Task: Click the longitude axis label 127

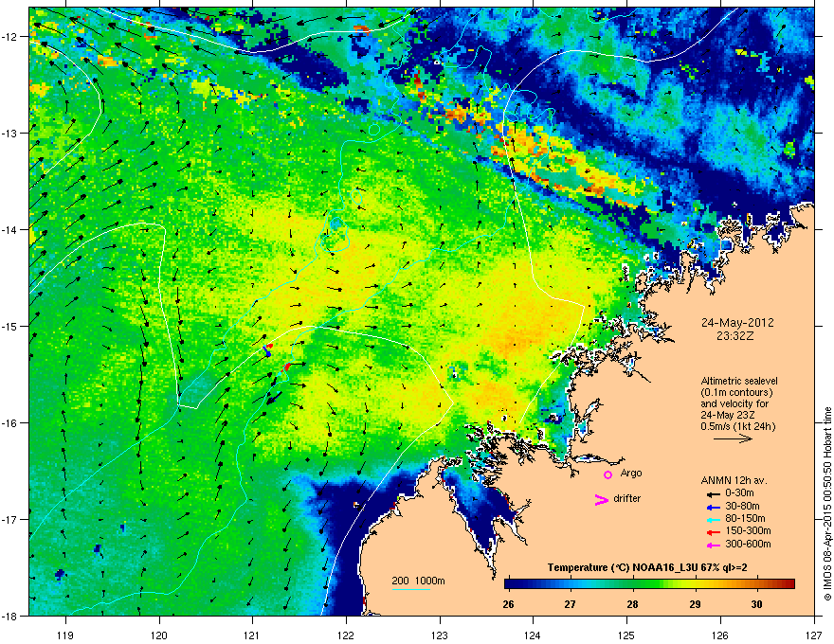Action: click(x=813, y=635)
